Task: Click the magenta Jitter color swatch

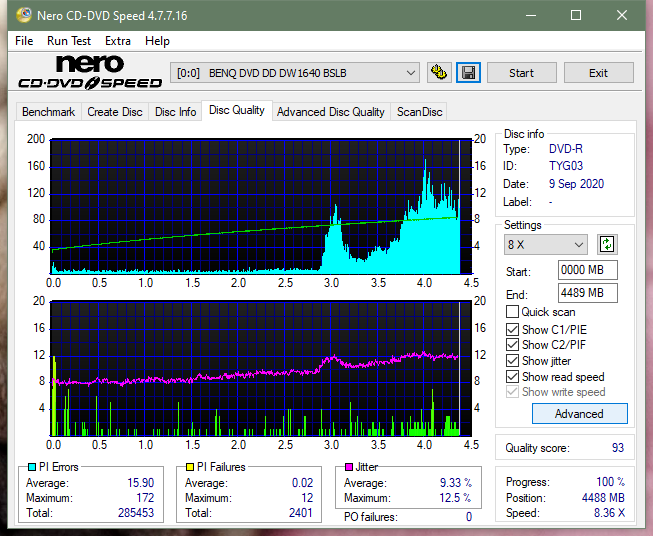Action: click(349, 467)
